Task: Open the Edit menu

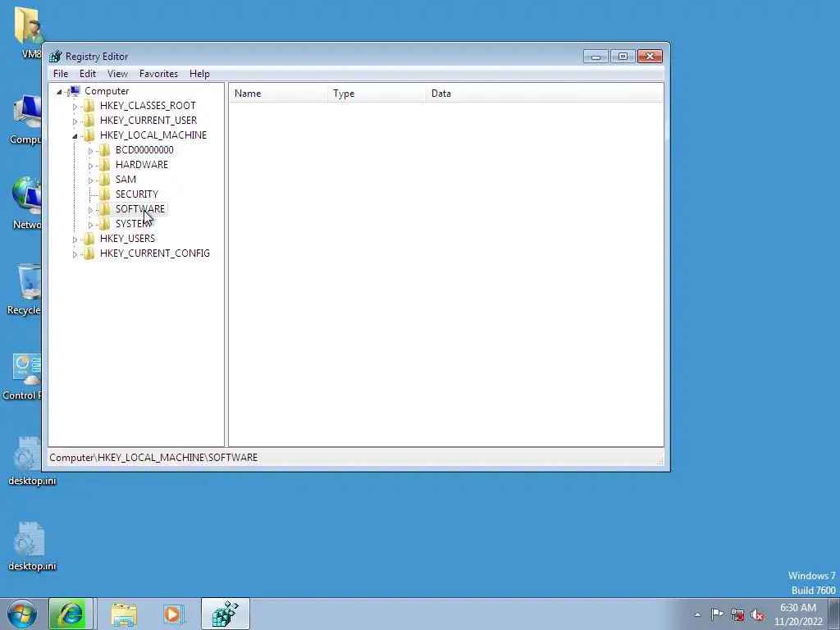Action: point(88,74)
